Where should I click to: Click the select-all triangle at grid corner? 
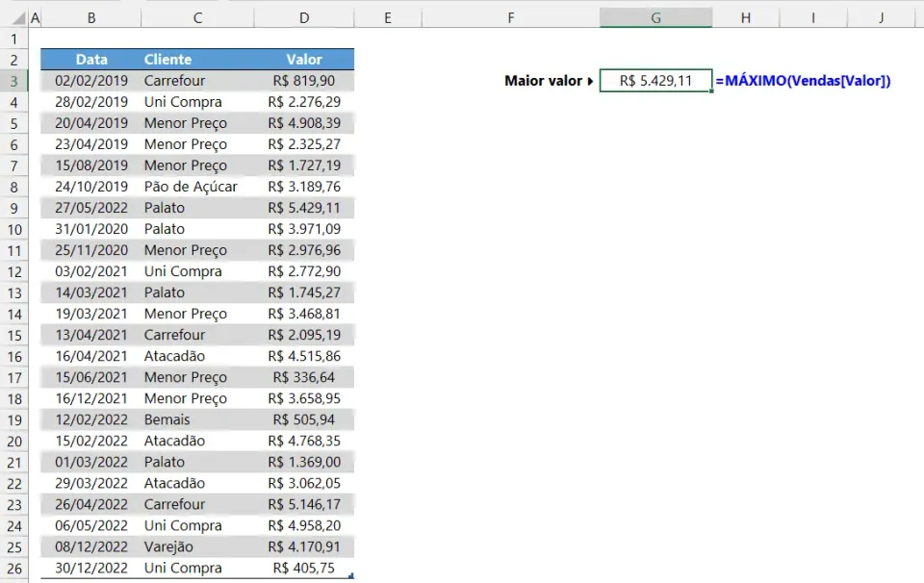pos(19,18)
